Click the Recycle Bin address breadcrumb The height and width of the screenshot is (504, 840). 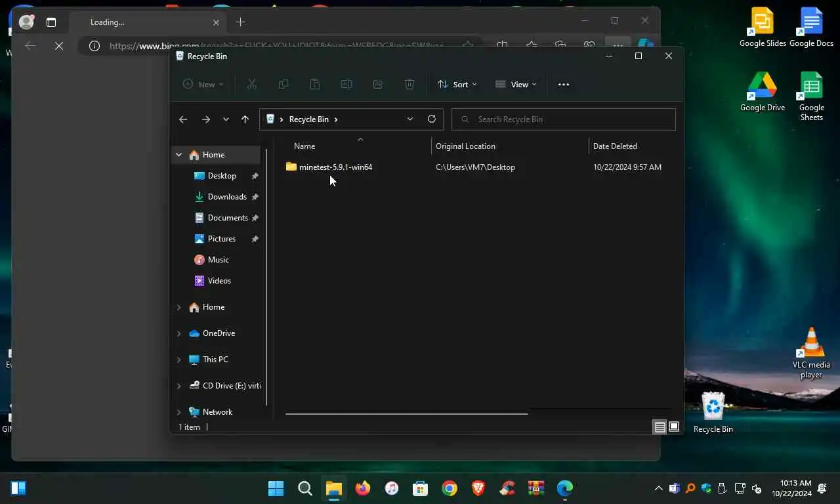(309, 119)
